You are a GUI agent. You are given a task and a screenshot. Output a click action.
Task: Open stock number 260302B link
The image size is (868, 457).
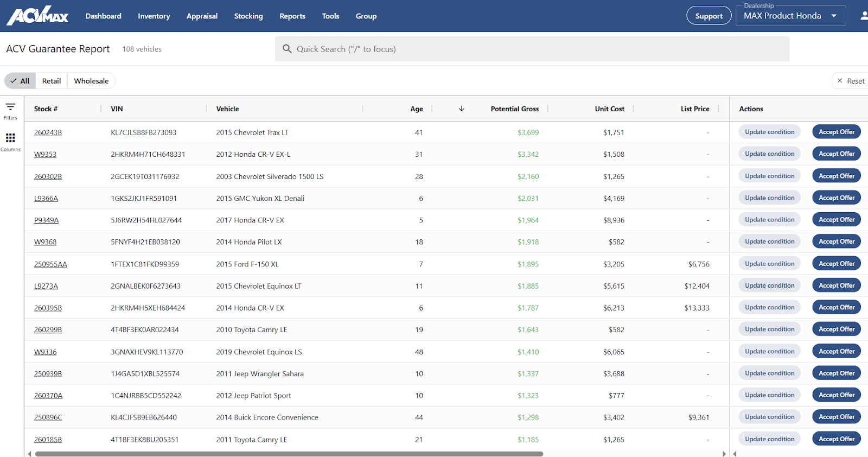point(48,176)
